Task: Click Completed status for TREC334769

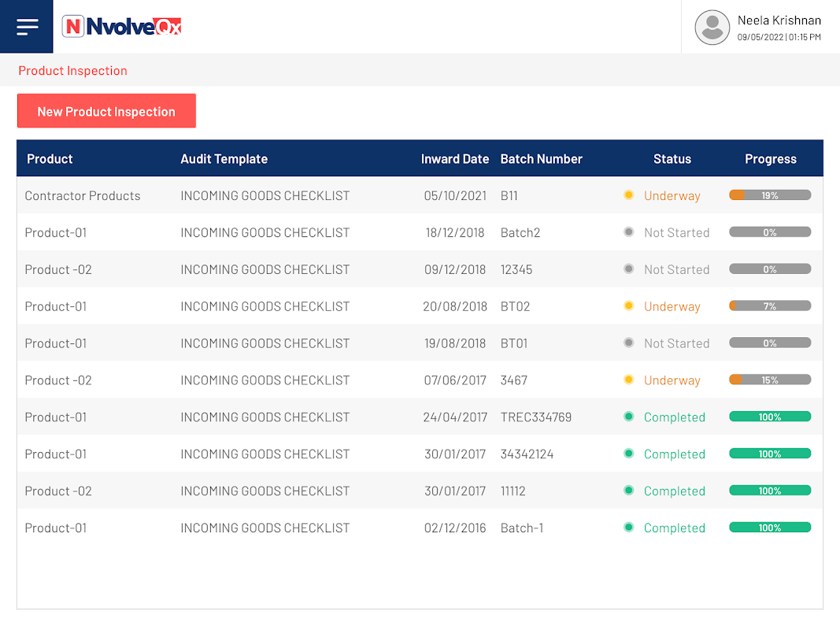Action: coord(675,418)
